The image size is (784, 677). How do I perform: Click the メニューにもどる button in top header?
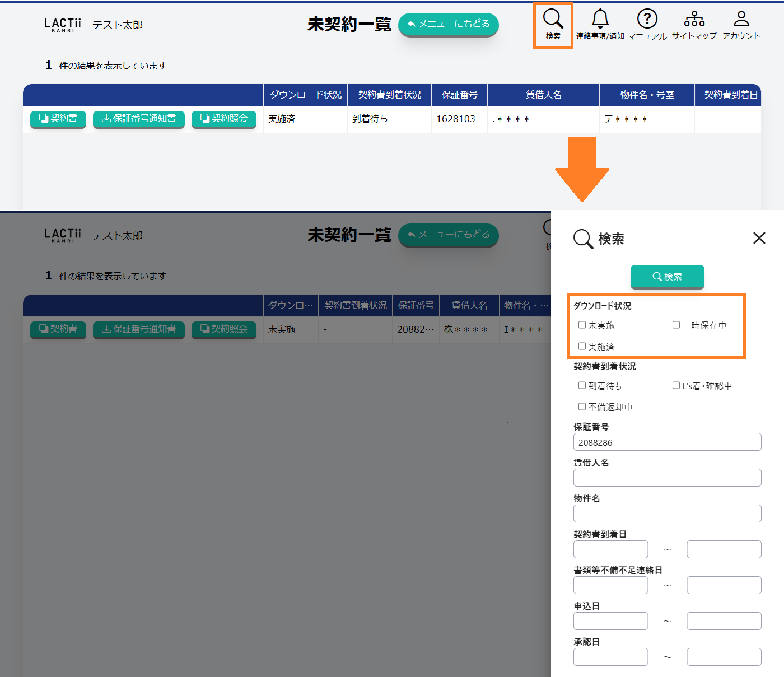(448, 24)
